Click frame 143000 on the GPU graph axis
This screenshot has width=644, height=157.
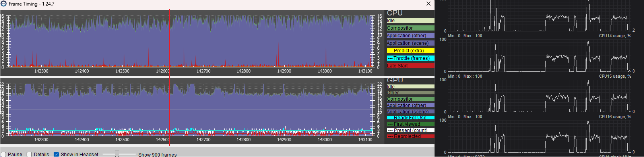tap(325, 140)
